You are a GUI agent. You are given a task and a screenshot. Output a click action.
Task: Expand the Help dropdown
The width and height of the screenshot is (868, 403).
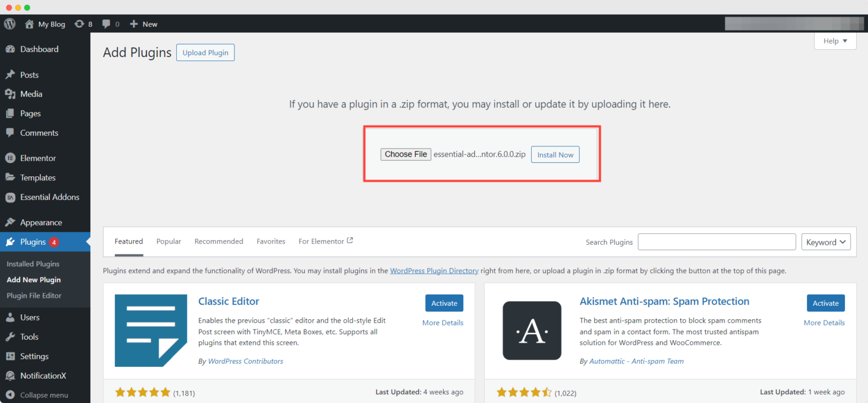tap(835, 40)
